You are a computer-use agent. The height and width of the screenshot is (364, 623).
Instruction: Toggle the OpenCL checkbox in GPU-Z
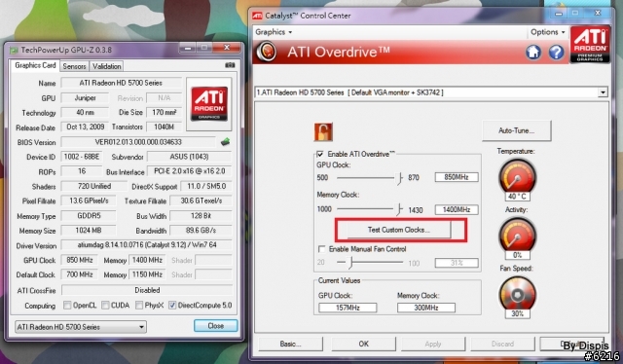(x=67, y=306)
